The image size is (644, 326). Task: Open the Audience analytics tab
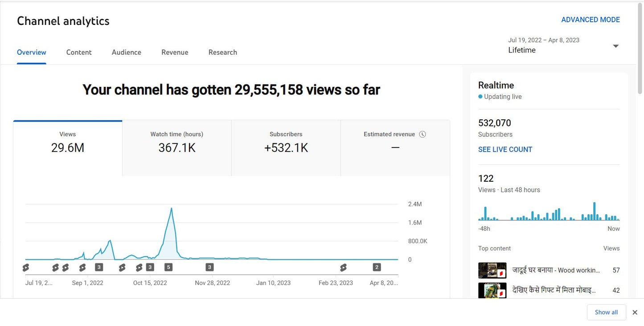click(126, 52)
